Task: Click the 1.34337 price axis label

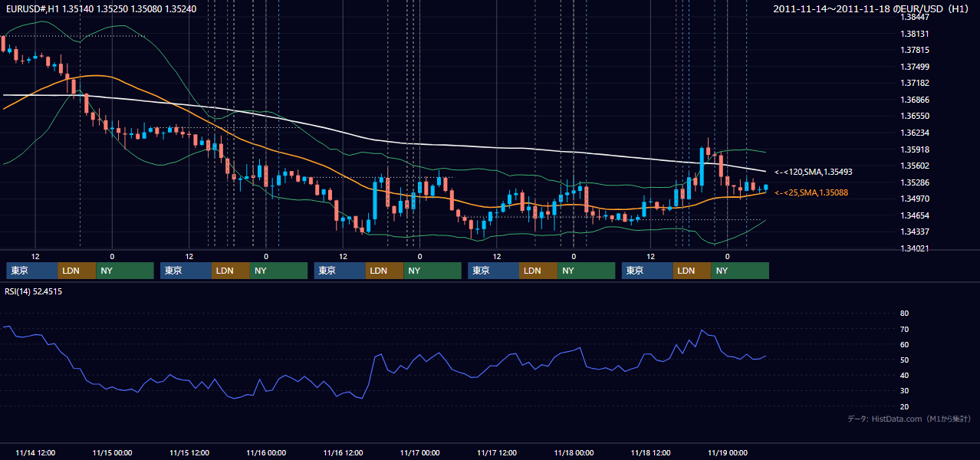Action: 915,232
